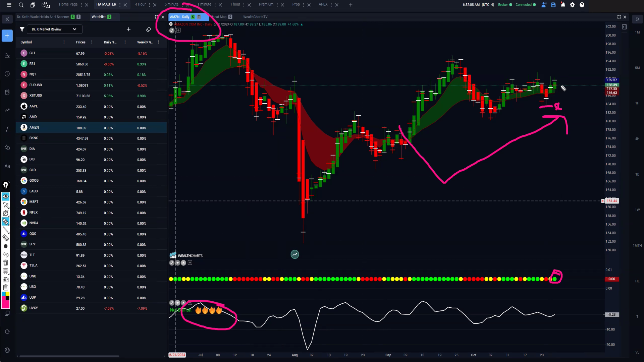Take a chart snapshot with camera icon
The height and width of the screenshot is (362, 644).
pos(6,279)
